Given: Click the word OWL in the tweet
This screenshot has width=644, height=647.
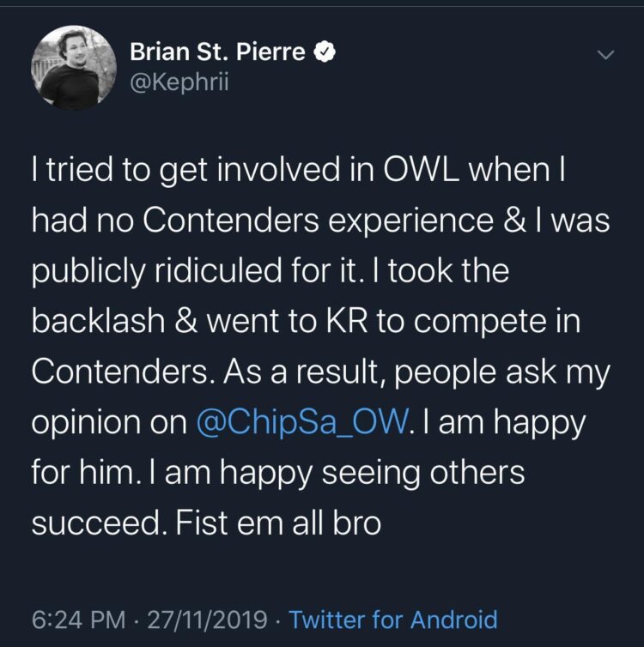Looking at the screenshot, I should tap(422, 172).
